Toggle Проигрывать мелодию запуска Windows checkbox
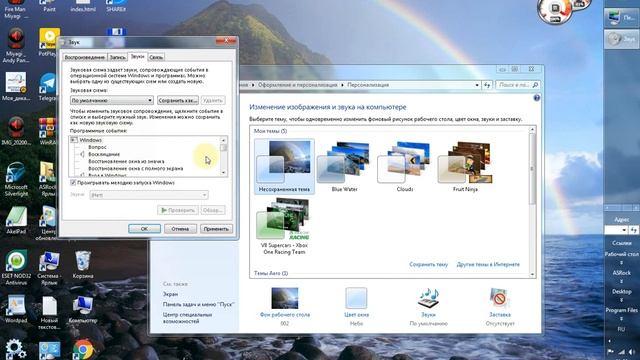This screenshot has height=360, width=640. pyautogui.click(x=73, y=182)
